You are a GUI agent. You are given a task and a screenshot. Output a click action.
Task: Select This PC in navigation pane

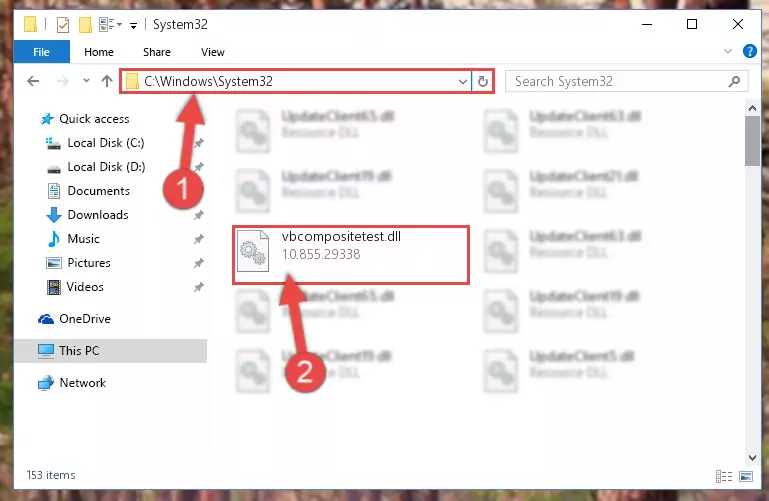click(x=111, y=351)
